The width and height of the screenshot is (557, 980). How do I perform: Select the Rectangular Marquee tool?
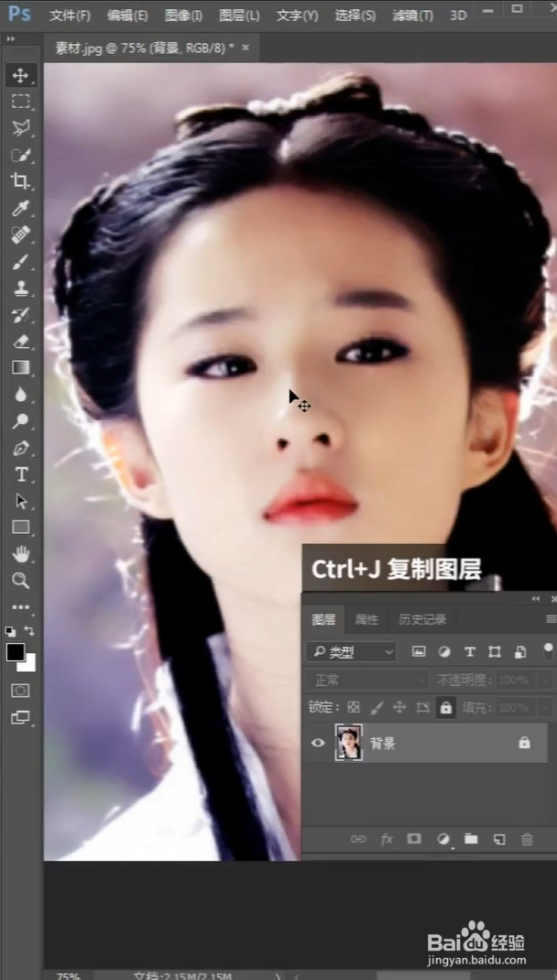click(21, 102)
